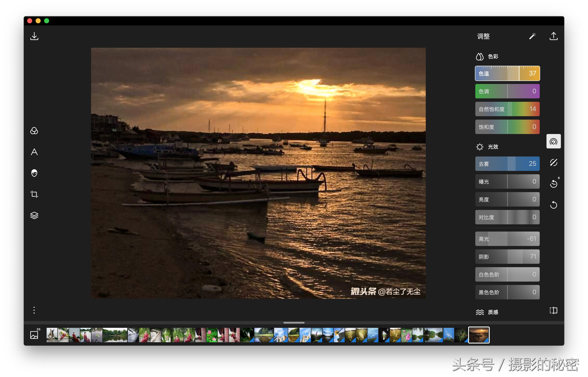Image resolution: width=588 pixels, height=377 pixels.
Task: Select the crop tool
Action: pyautogui.click(x=34, y=194)
